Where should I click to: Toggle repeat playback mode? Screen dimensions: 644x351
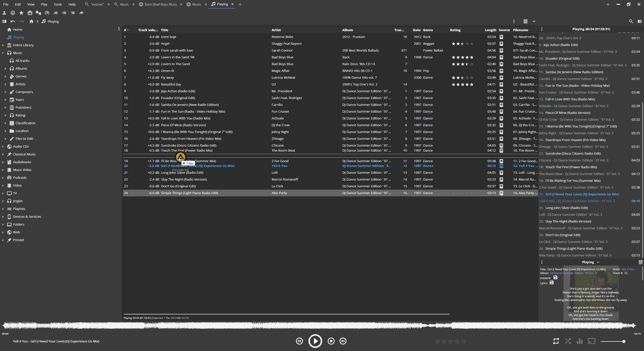coord(556,341)
